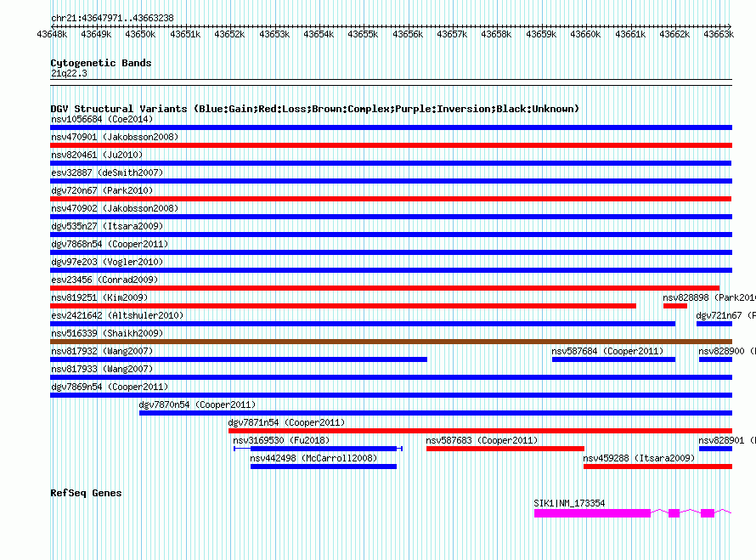Select the 43652k ruler position label
Viewport: 756px width, 560px height.
click(229, 34)
